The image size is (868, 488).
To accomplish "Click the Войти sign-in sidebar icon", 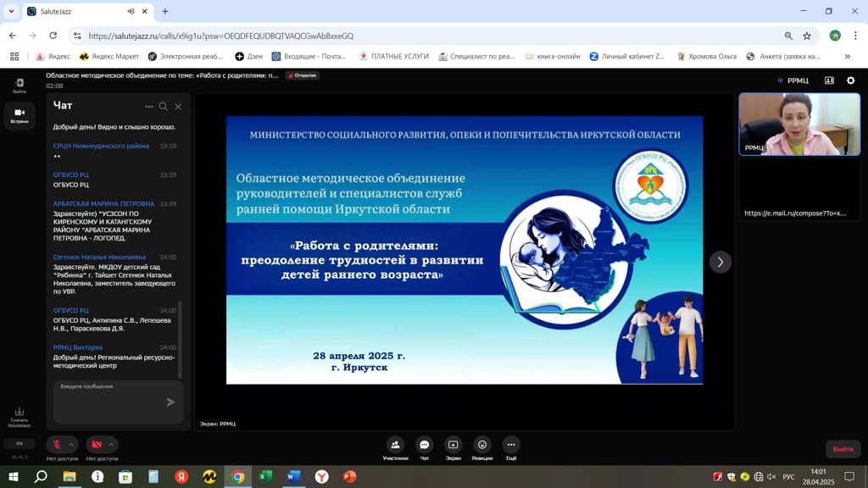I will tap(19, 85).
